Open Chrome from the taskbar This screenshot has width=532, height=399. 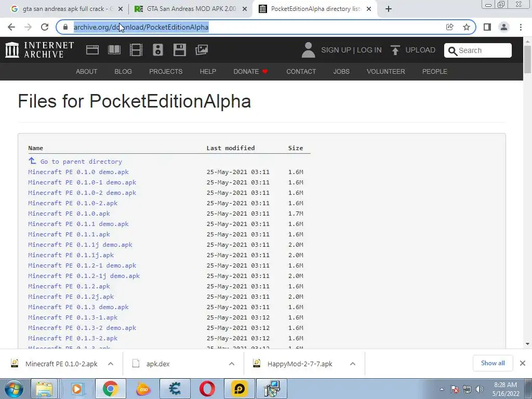pos(110,389)
